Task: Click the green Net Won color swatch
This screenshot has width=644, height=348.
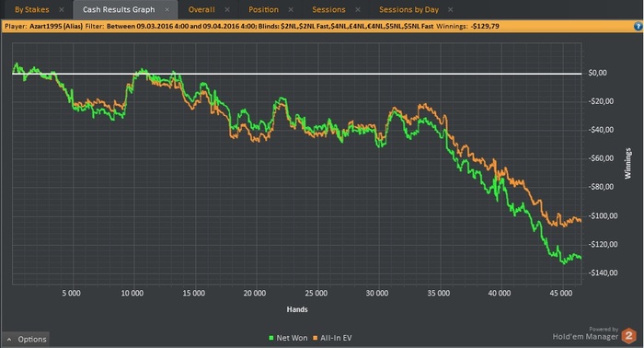Action: click(271, 338)
